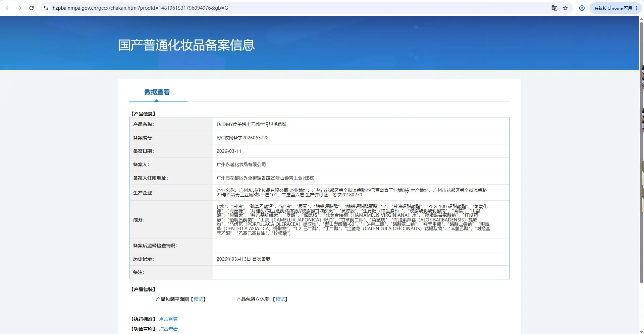
Task: Click address 广州市花都区秀全街瑞香路29号百龄青工业城B栋
Action: pos(265,178)
